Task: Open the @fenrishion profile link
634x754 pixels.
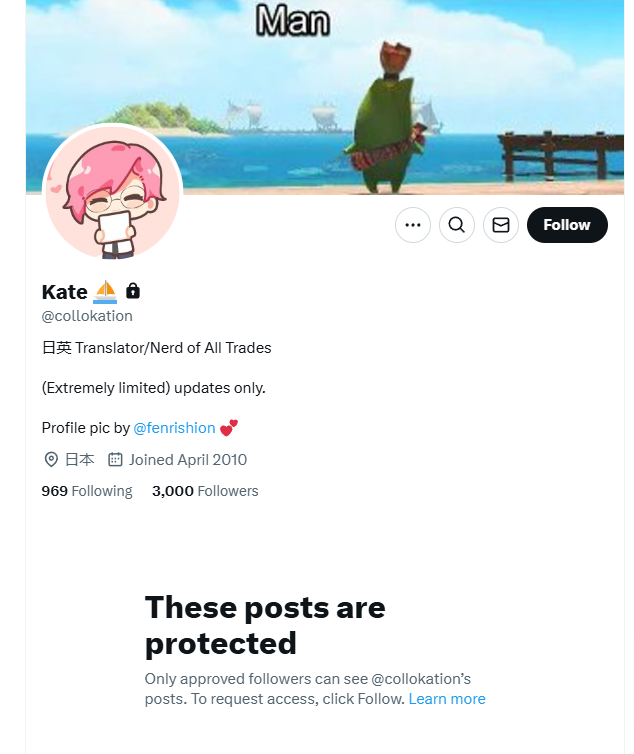Action: [x=174, y=427]
